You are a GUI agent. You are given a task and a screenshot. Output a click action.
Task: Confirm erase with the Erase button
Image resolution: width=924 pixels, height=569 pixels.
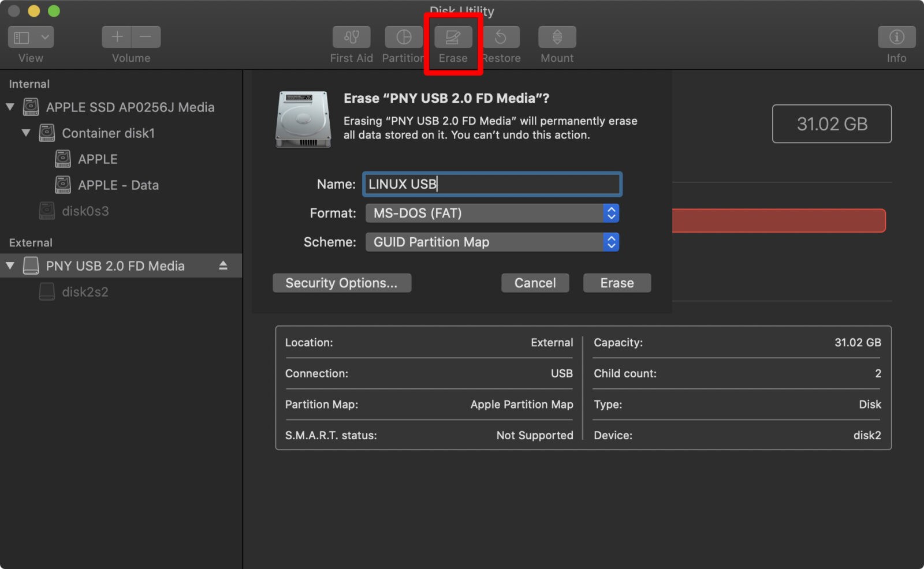(617, 283)
